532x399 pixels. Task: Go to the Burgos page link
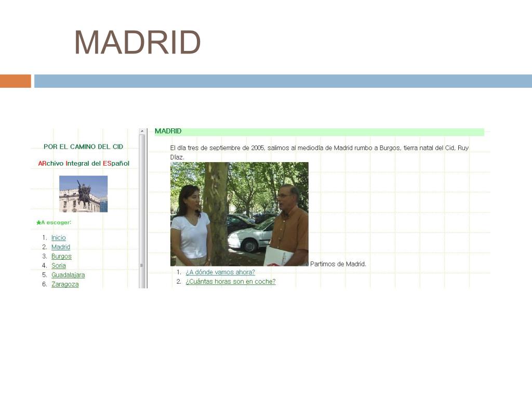tap(61, 256)
